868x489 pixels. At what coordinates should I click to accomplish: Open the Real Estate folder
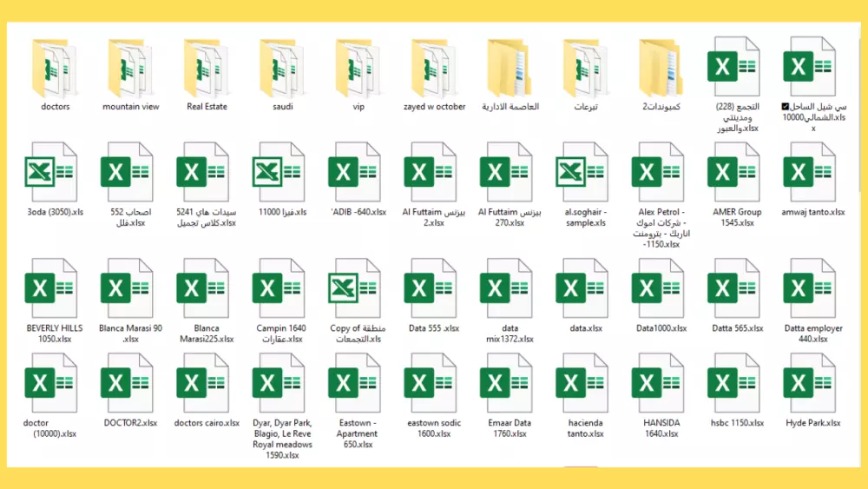pyautogui.click(x=206, y=68)
